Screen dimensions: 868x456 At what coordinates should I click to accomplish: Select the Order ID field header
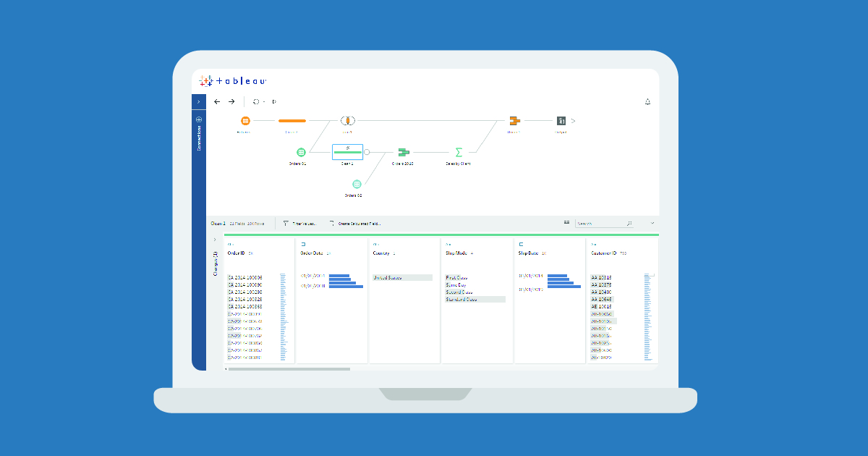click(237, 253)
